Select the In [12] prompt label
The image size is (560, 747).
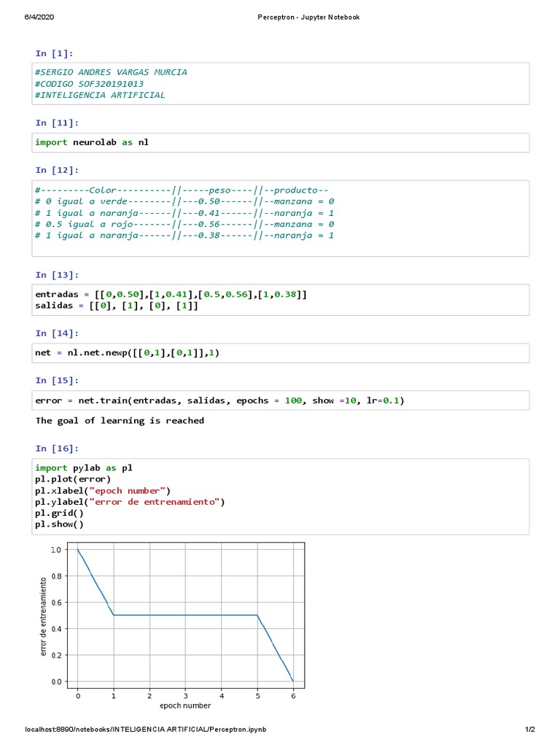tap(57, 170)
